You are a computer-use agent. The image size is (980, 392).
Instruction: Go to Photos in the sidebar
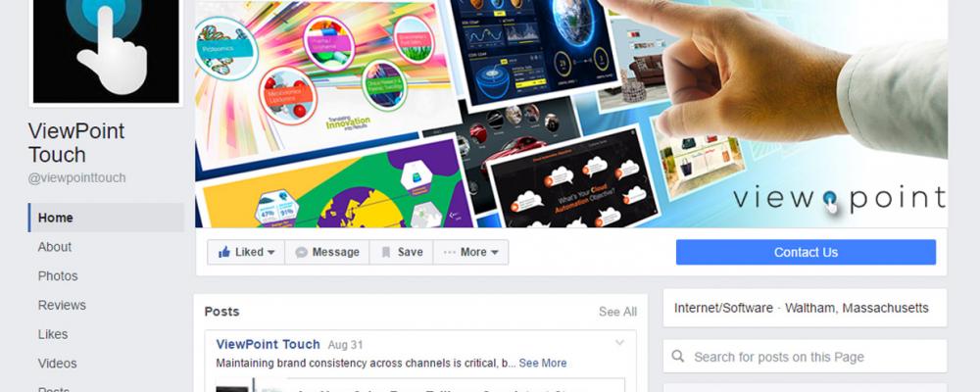tap(58, 275)
